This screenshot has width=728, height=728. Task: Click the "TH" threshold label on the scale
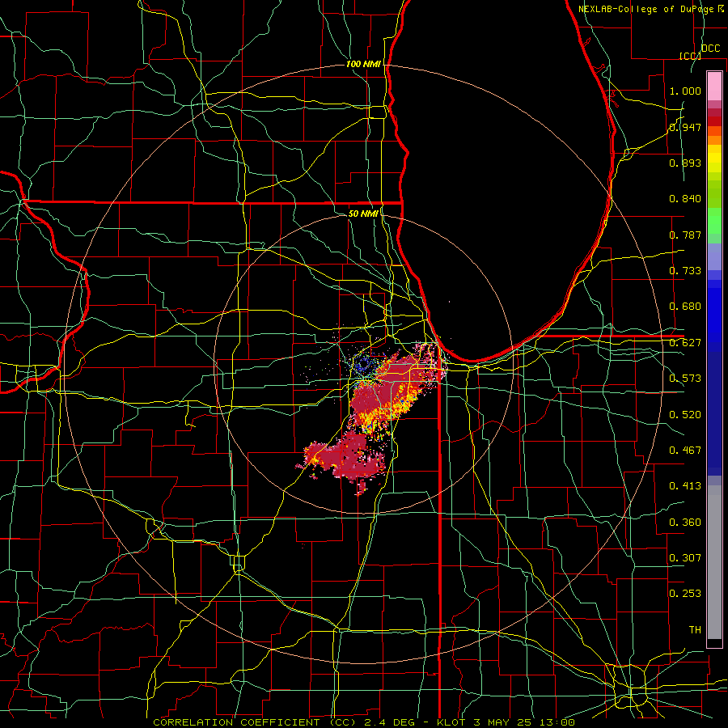point(695,630)
